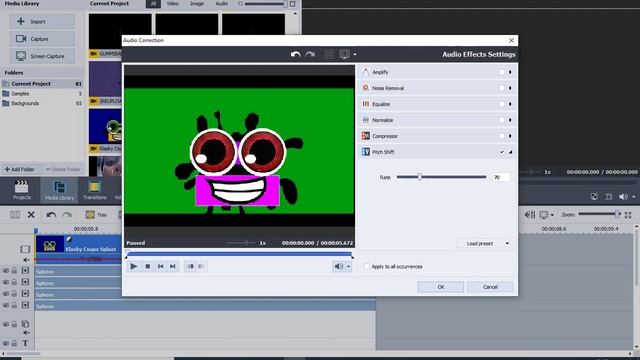Viewport: 640px width, 360px height.
Task: Redo change in Audio Correction dialog
Action: point(310,54)
